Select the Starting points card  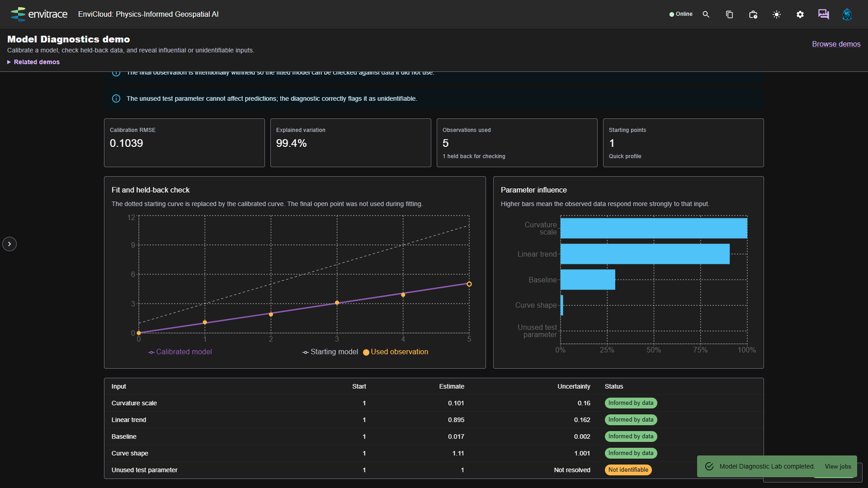tap(684, 143)
